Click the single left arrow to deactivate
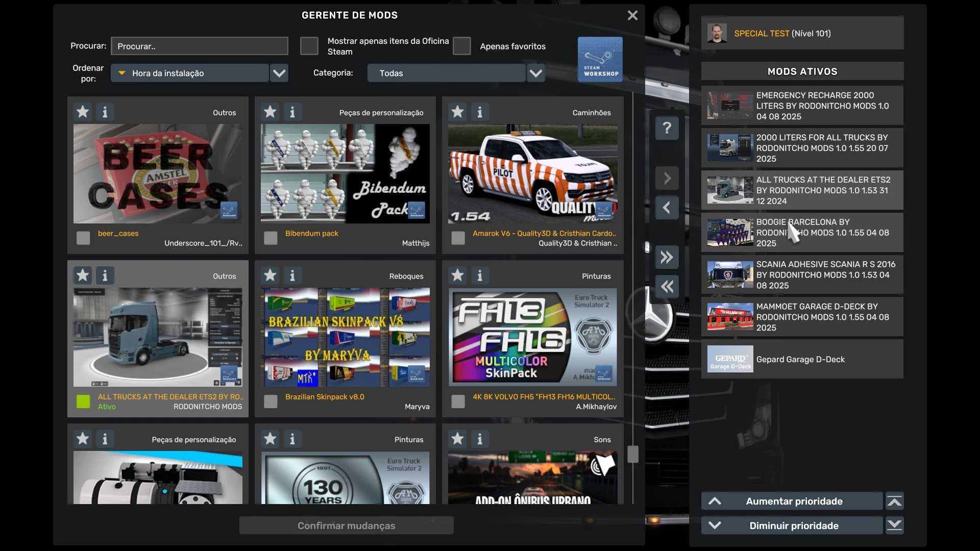 coord(667,208)
